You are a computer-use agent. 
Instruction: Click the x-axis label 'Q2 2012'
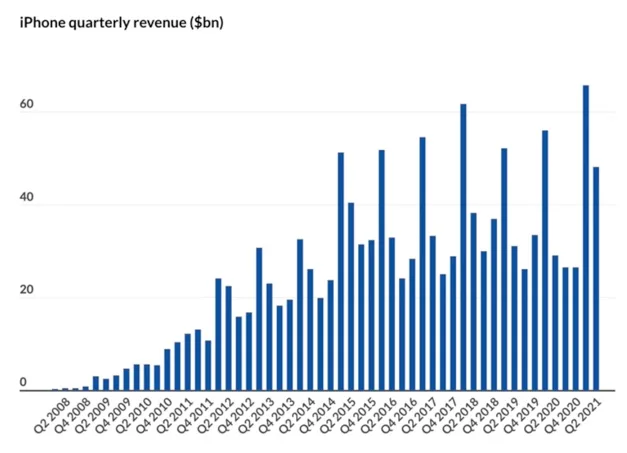216,416
